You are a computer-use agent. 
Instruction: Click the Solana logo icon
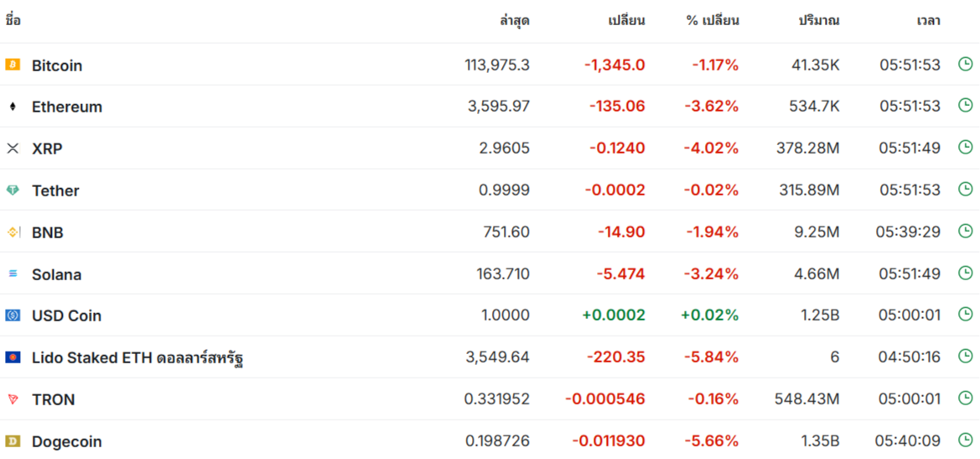pyautogui.click(x=13, y=274)
